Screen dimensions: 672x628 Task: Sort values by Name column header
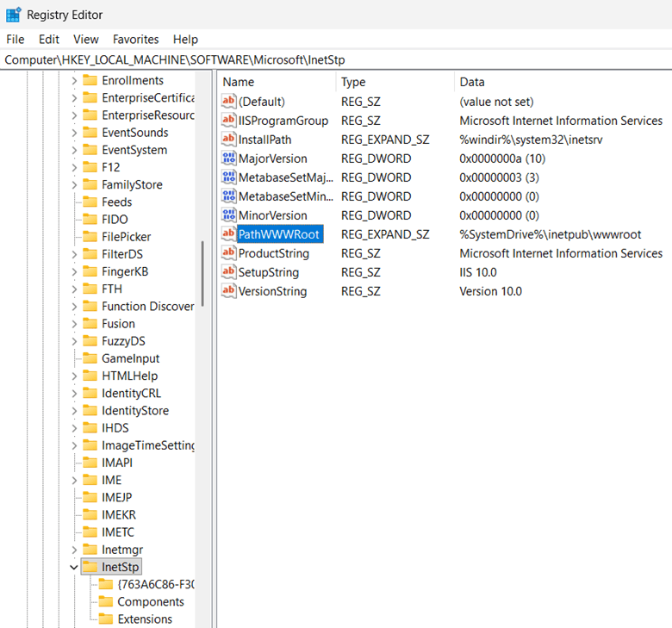coord(277,82)
